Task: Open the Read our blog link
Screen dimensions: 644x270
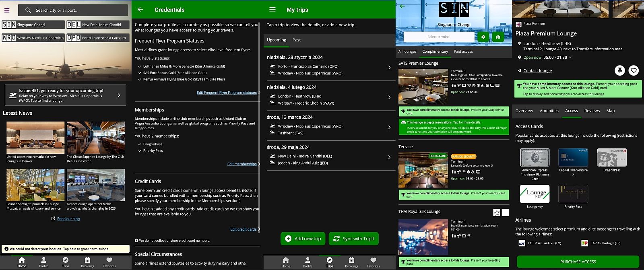Action: [68, 219]
